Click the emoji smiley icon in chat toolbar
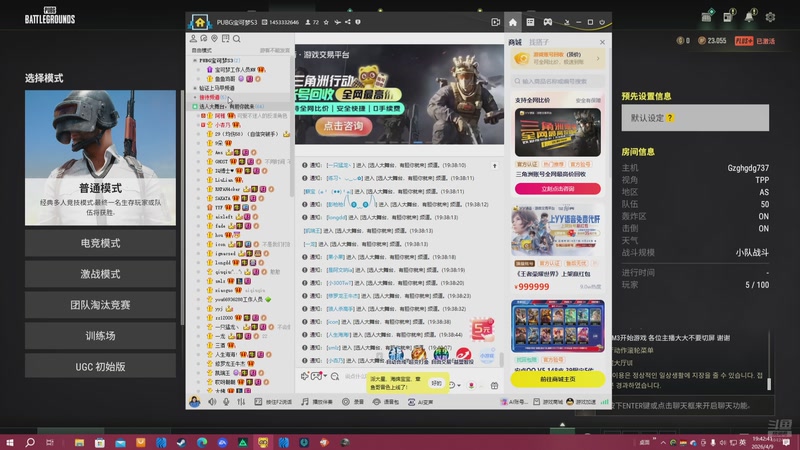This screenshot has width=800, height=450. click(x=452, y=385)
